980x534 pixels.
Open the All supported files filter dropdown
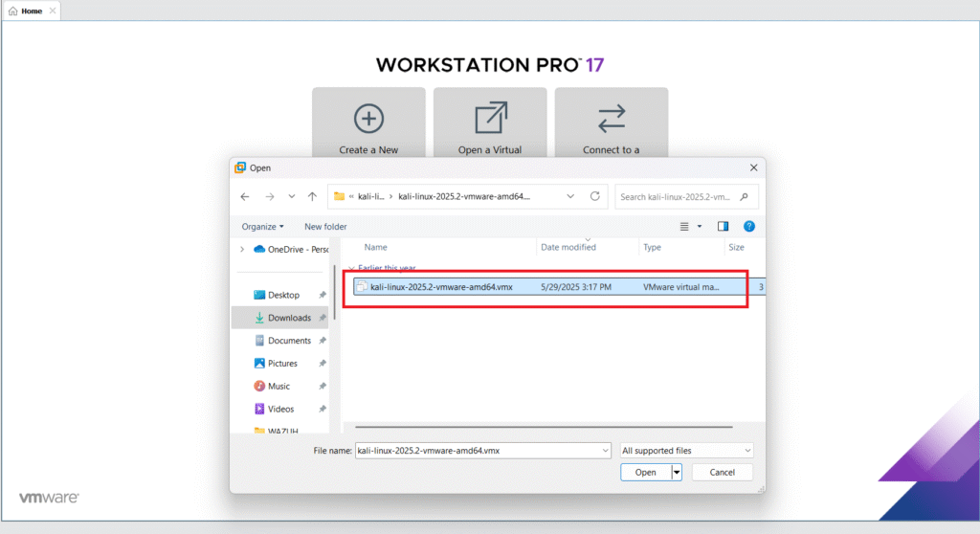point(686,451)
